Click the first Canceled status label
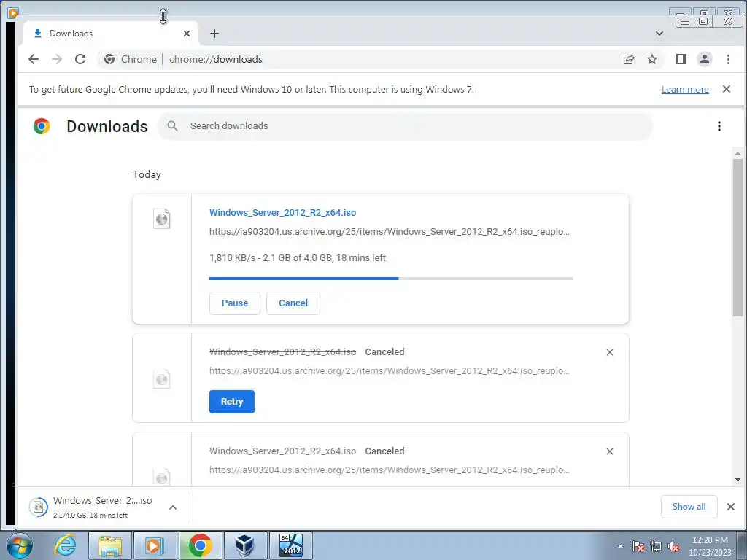This screenshot has height=560, width=747. pos(384,352)
